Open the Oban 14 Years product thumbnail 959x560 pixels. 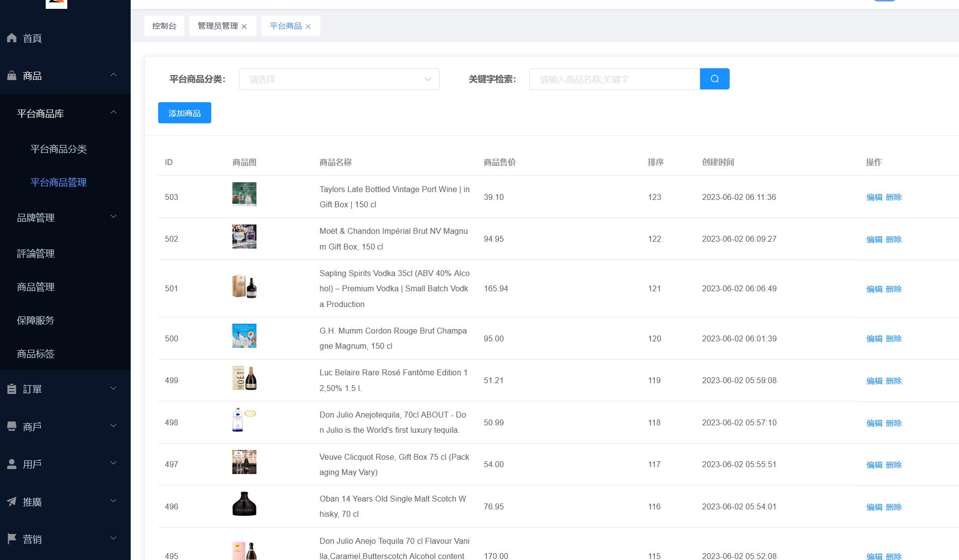coord(244,504)
